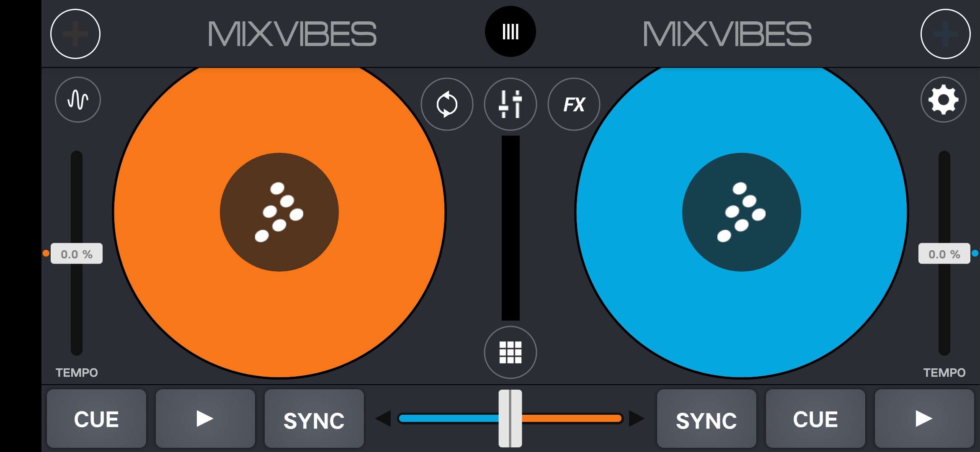Tap the right deck MIXVIBES track title
The image size is (980, 452).
click(727, 34)
